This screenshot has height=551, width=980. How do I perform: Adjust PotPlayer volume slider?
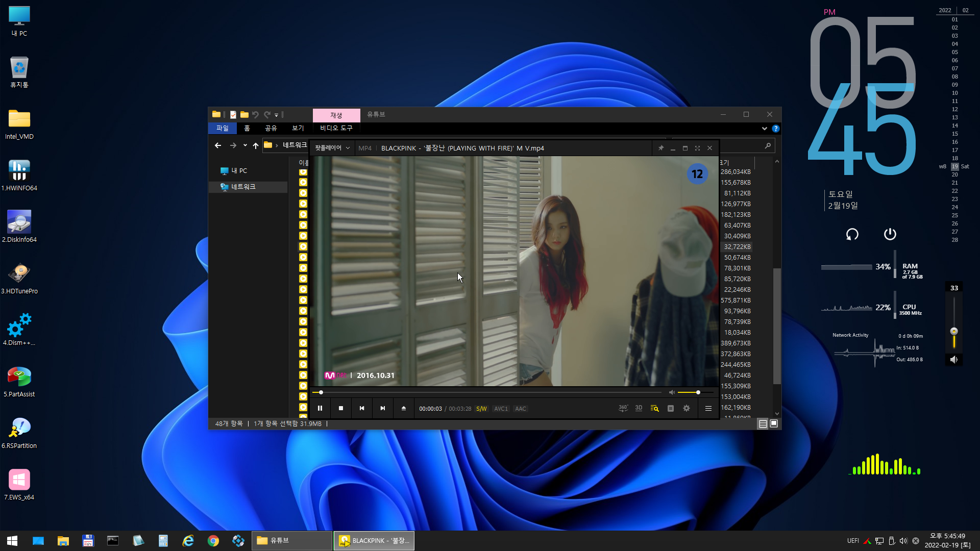[x=695, y=392]
